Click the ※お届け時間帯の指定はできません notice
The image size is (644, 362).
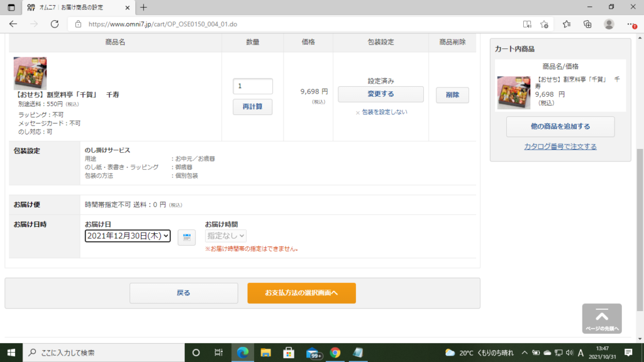[x=252, y=249]
